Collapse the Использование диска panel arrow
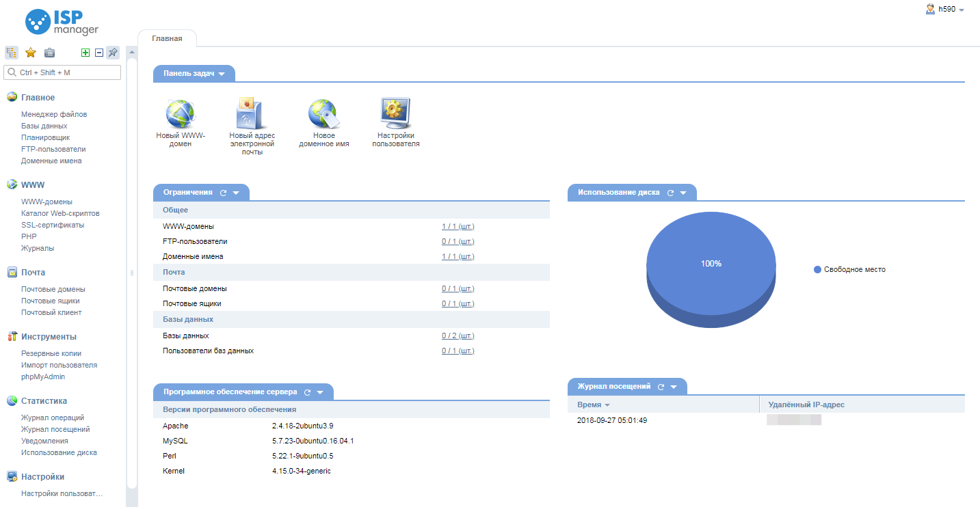980x507 pixels. pos(683,193)
